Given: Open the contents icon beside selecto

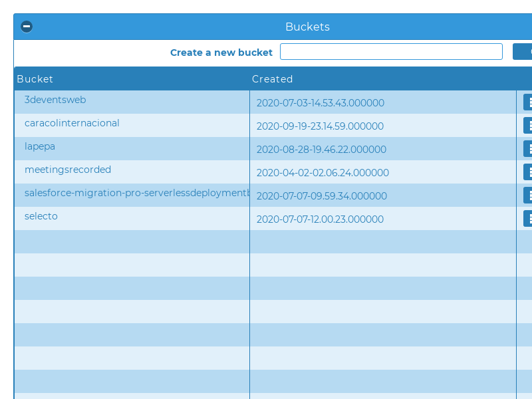Looking at the screenshot, I should click(x=529, y=218).
